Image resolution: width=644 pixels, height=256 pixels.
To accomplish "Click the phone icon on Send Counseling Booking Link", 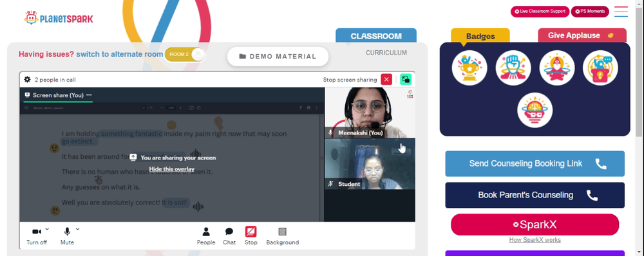I will click(x=601, y=163).
